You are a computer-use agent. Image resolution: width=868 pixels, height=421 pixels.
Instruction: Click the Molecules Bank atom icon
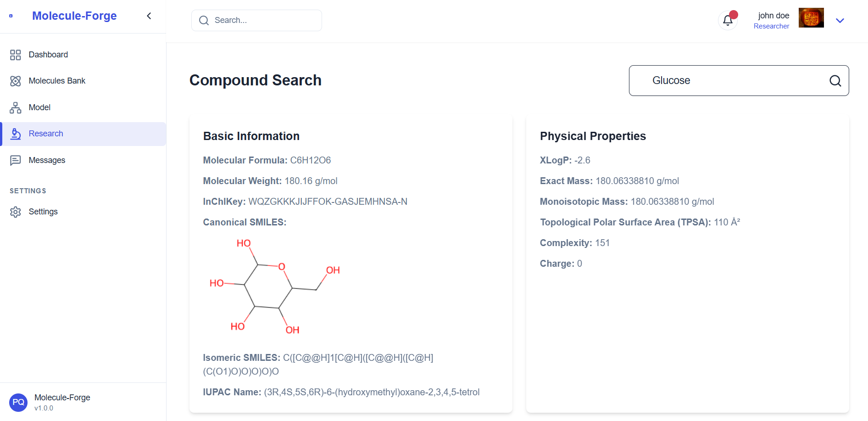pos(16,81)
